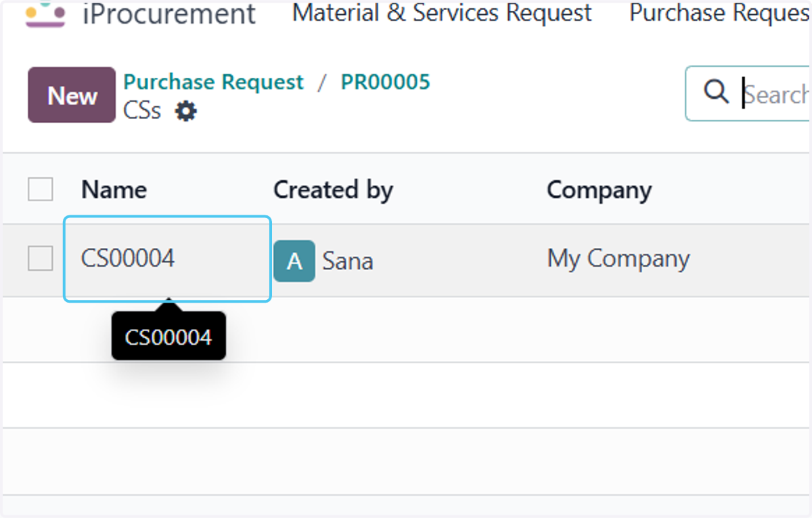Sort by the Name column header
This screenshot has height=518, width=812.
coord(114,190)
